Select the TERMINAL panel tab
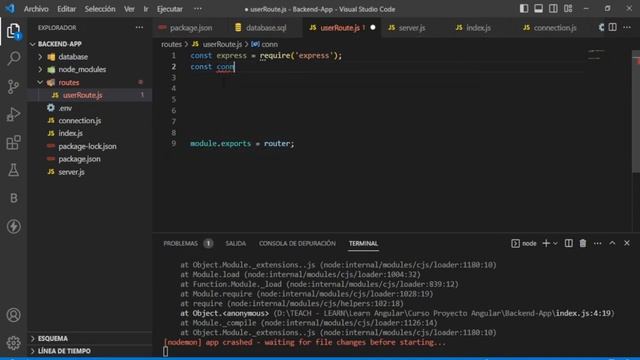Screen dimensions: 640x360 coord(363,243)
